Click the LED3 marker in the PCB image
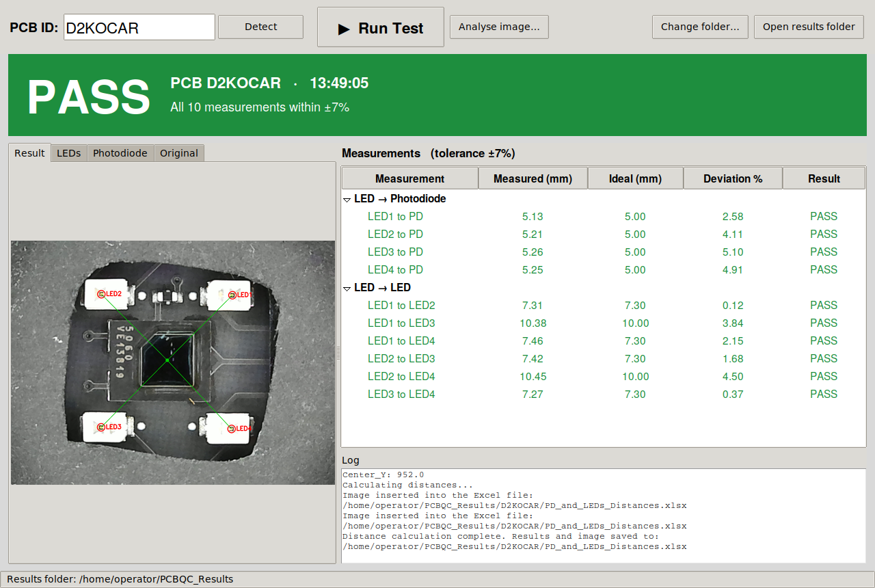 [x=100, y=427]
